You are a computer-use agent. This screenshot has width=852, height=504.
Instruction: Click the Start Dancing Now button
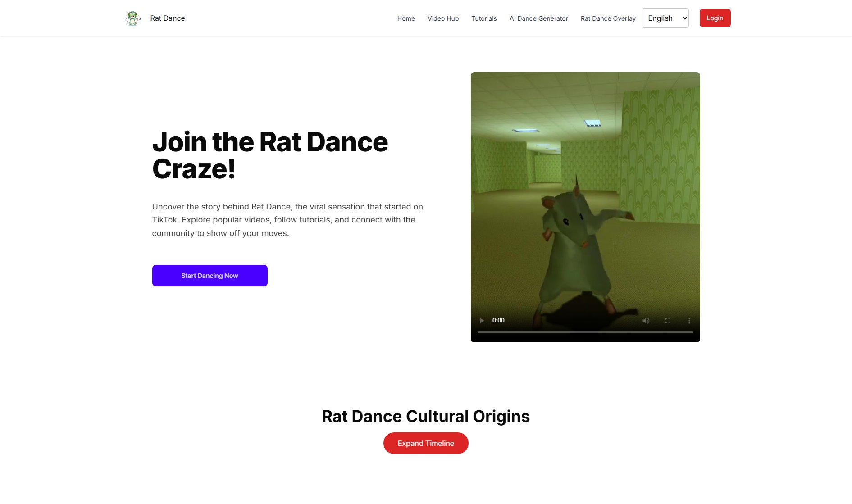click(x=210, y=276)
